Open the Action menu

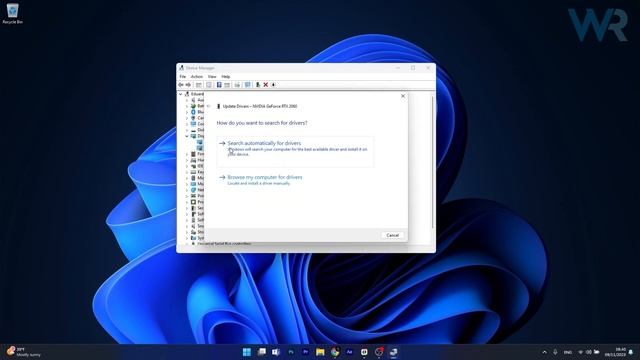pyautogui.click(x=197, y=76)
